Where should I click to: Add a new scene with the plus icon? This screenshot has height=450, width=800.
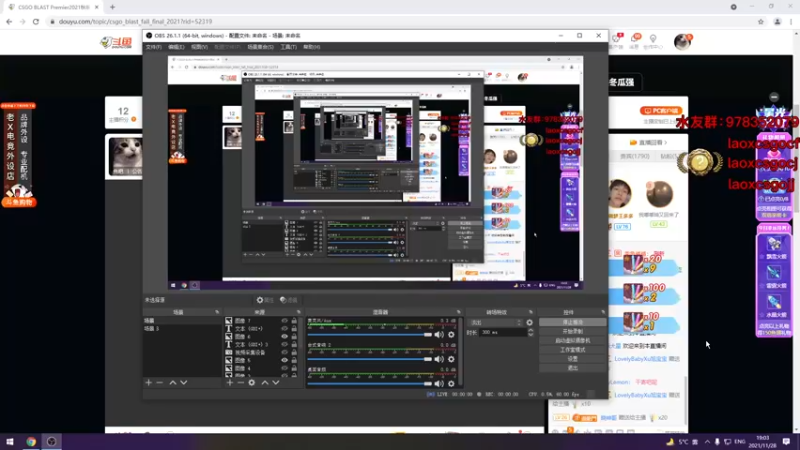[148, 383]
